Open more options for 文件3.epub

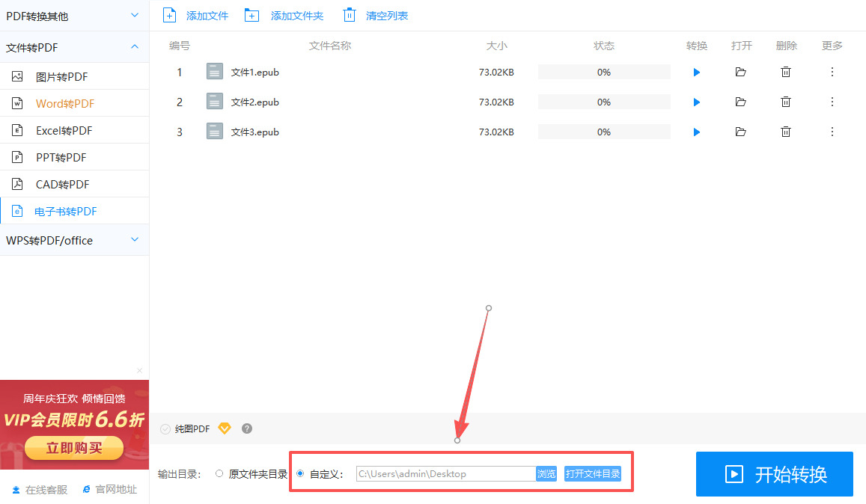(832, 132)
